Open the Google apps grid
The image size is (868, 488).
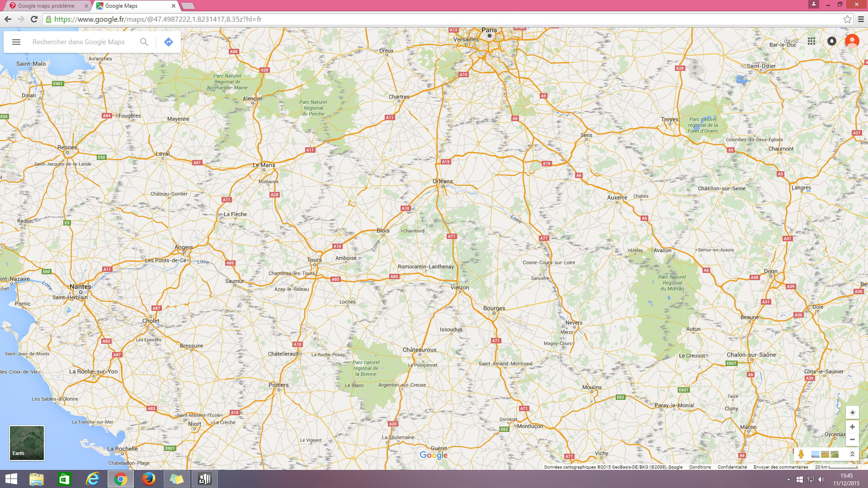811,41
